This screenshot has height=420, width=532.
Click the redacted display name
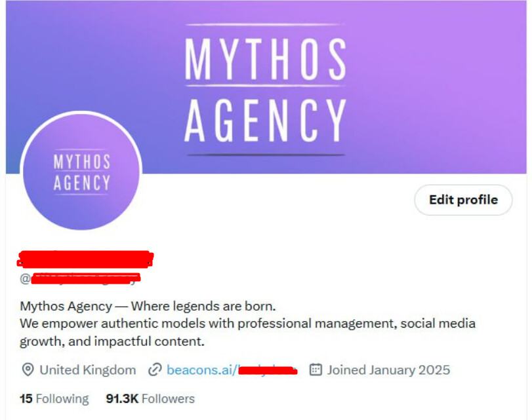85,259
